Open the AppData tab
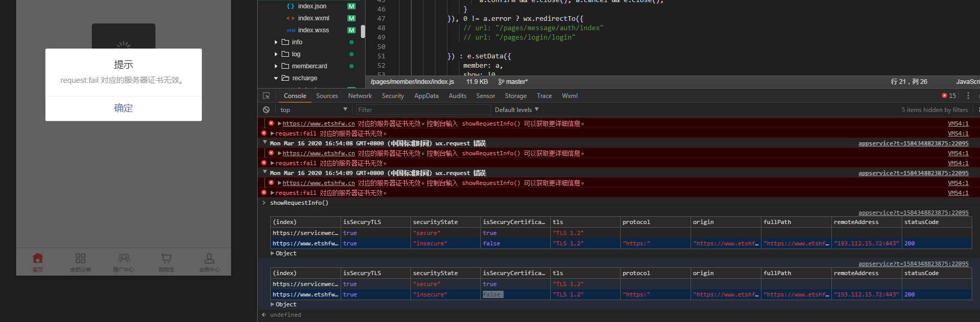 click(426, 96)
